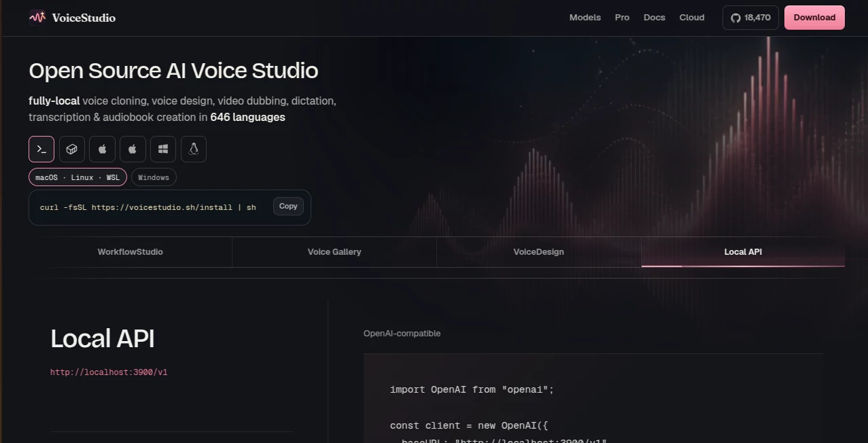Switch to the Voice Gallery tab
The height and width of the screenshot is (443, 868).
[334, 252]
